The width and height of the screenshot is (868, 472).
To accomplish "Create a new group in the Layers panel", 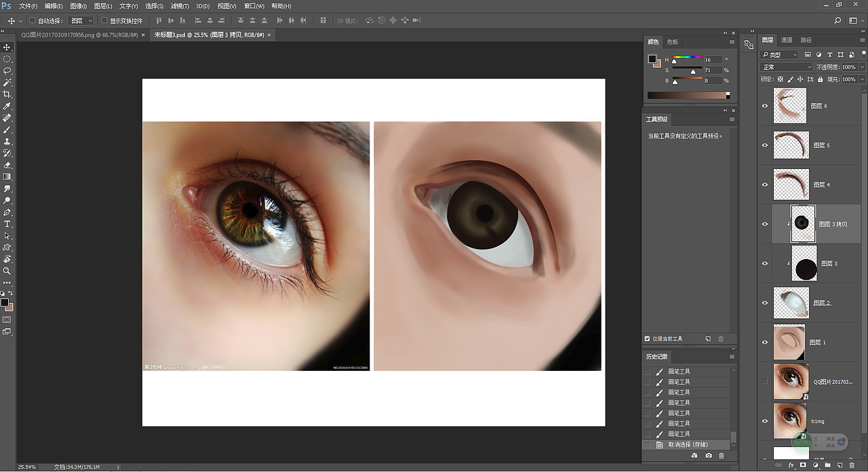I will tap(827, 466).
